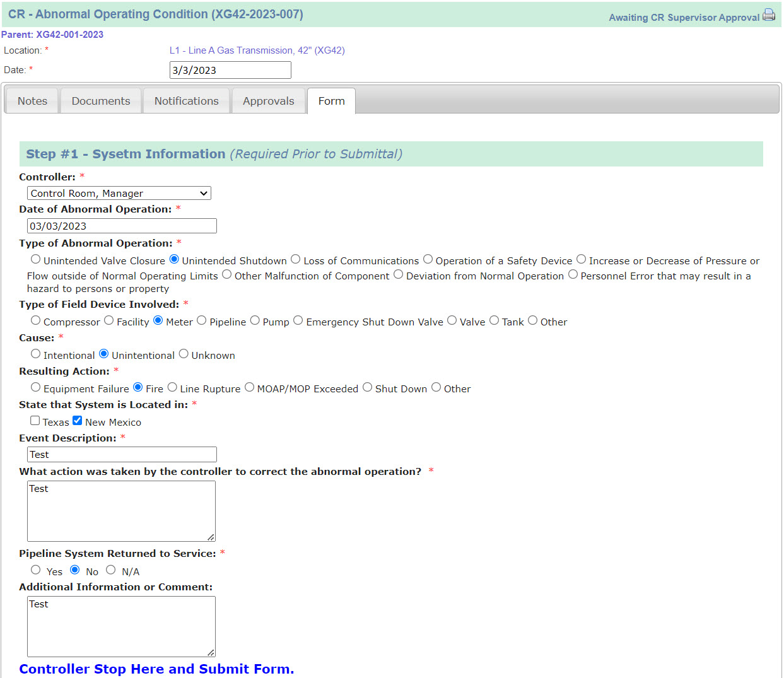
Task: Click Controller Stop Here and Submit Form text
Action: (156, 669)
